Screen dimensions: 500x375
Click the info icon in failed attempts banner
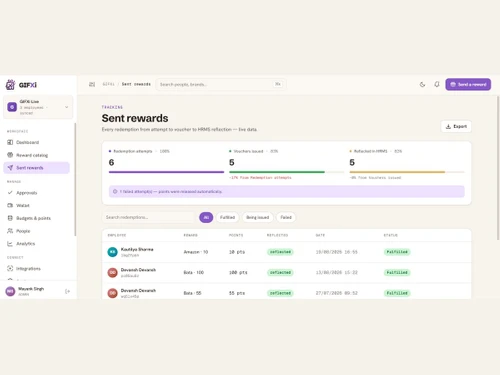[115, 191]
